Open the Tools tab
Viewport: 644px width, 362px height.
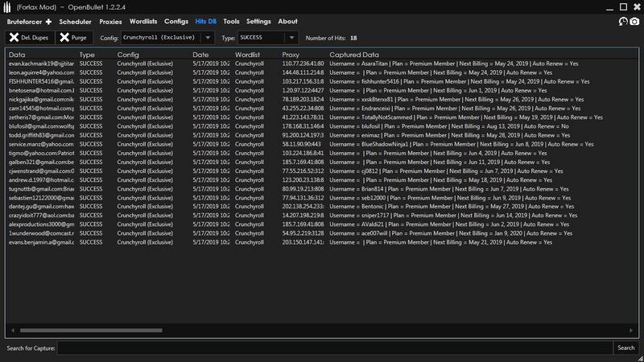(x=231, y=22)
